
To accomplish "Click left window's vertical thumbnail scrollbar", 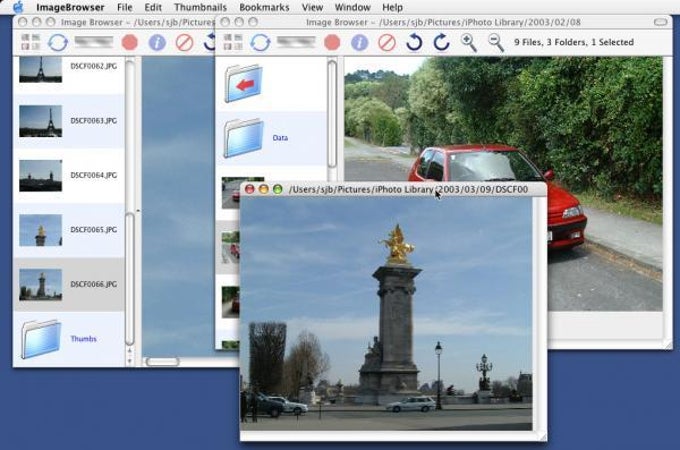I will pyautogui.click(x=130, y=279).
